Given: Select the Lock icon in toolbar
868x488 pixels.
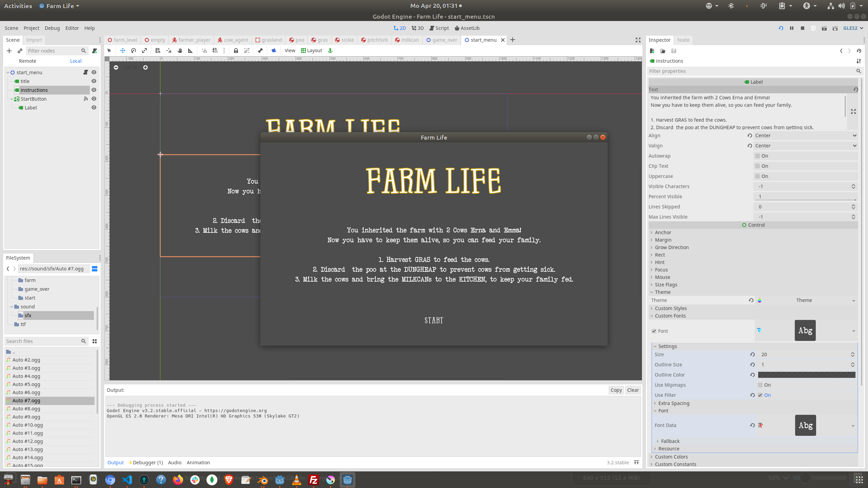Looking at the screenshot, I should pos(235,50).
